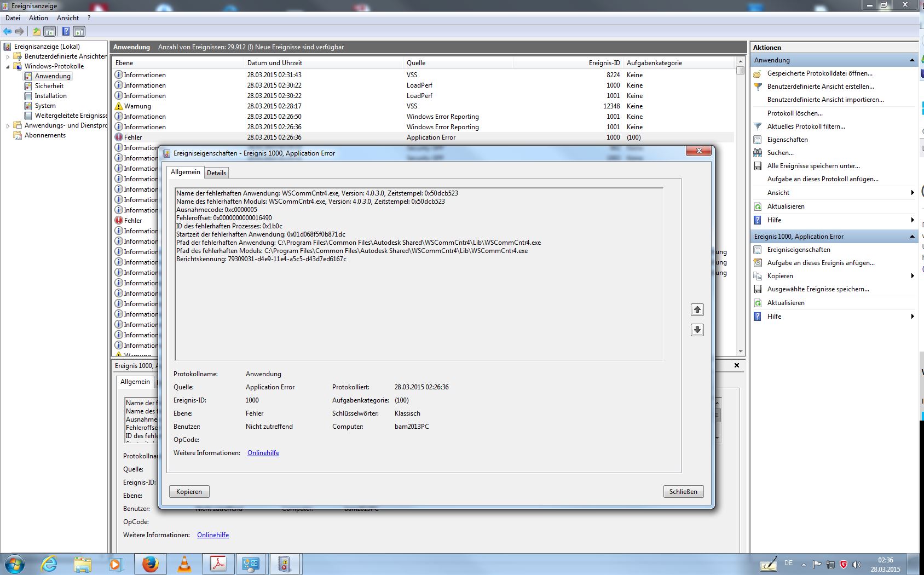Expand Benutzerdefinierte Ansichten tree node
Viewport: 924px width, 575px height.
pos(8,56)
